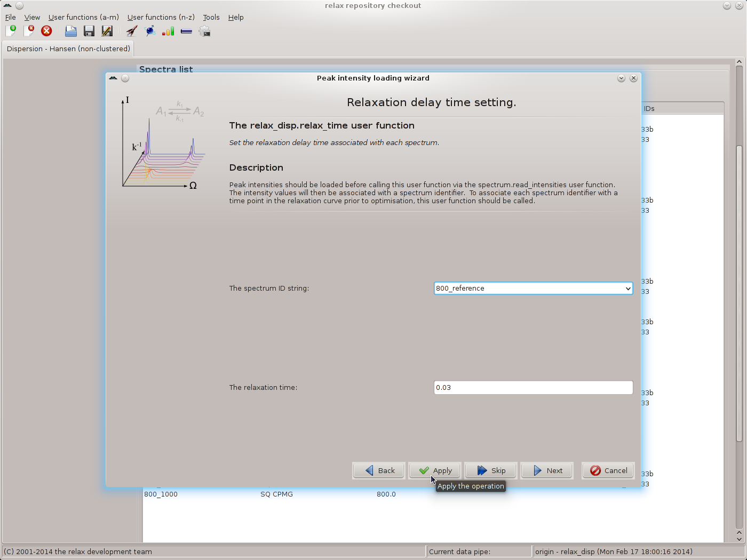The image size is (747, 560).
Task: Open the results viewer bar chart icon
Action: (x=168, y=31)
